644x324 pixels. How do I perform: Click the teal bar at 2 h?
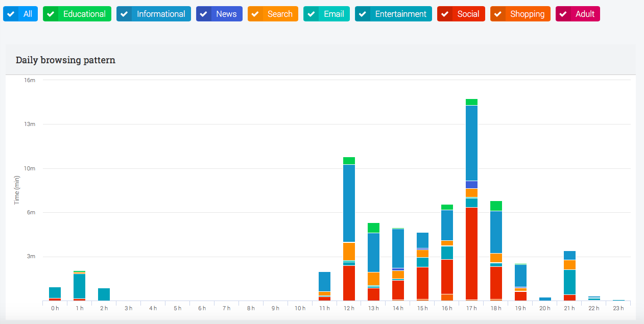tap(104, 294)
